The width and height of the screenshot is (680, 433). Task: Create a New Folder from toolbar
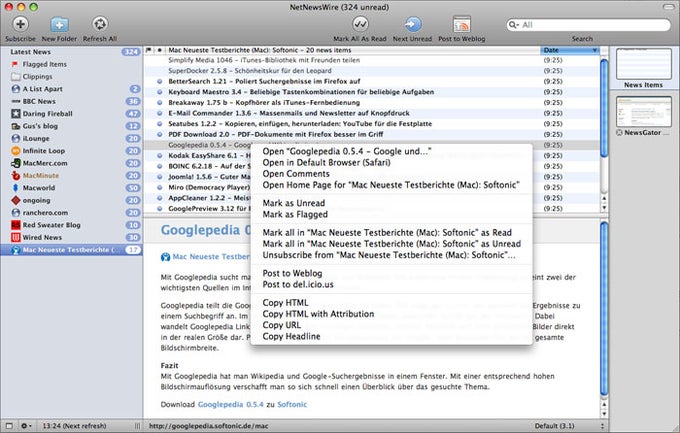click(x=59, y=24)
